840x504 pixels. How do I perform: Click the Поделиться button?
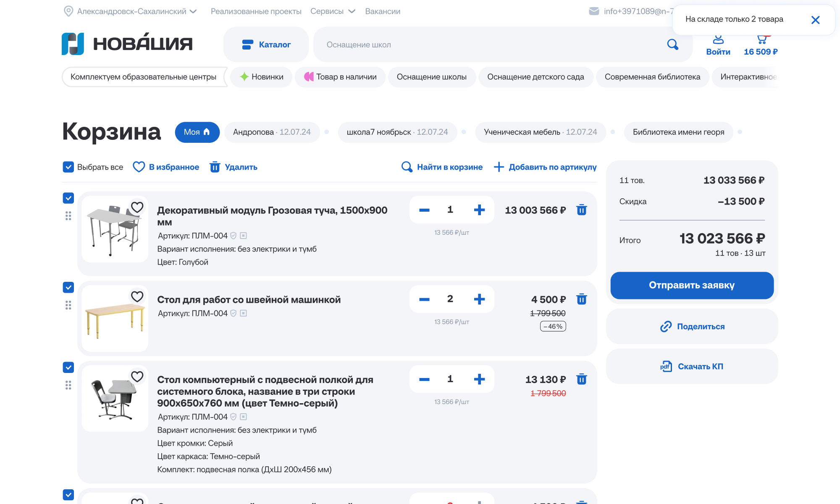tap(692, 327)
